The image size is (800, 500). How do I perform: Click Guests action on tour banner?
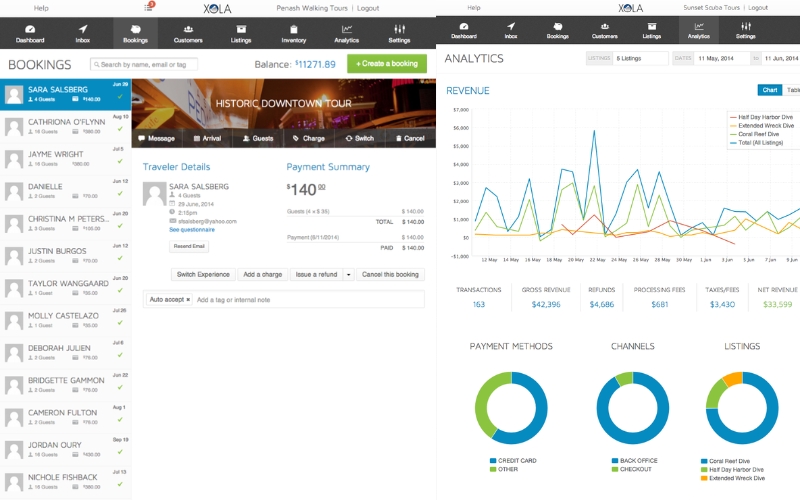click(258, 138)
